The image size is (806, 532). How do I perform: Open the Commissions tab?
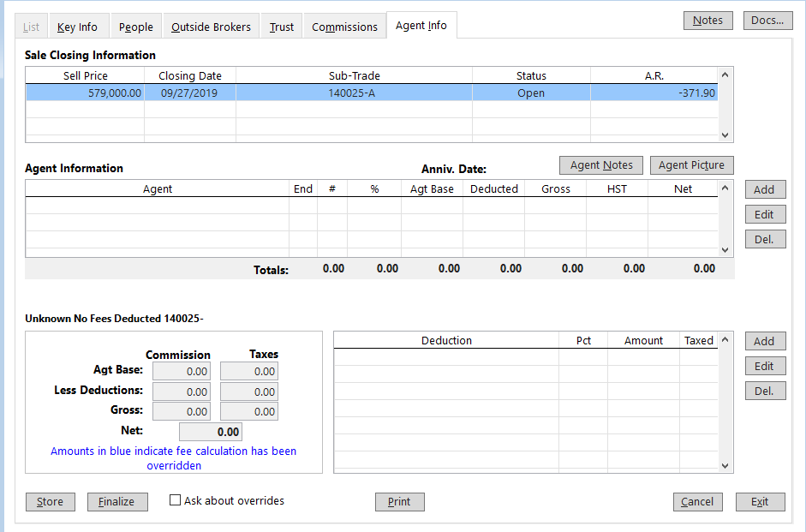(344, 26)
